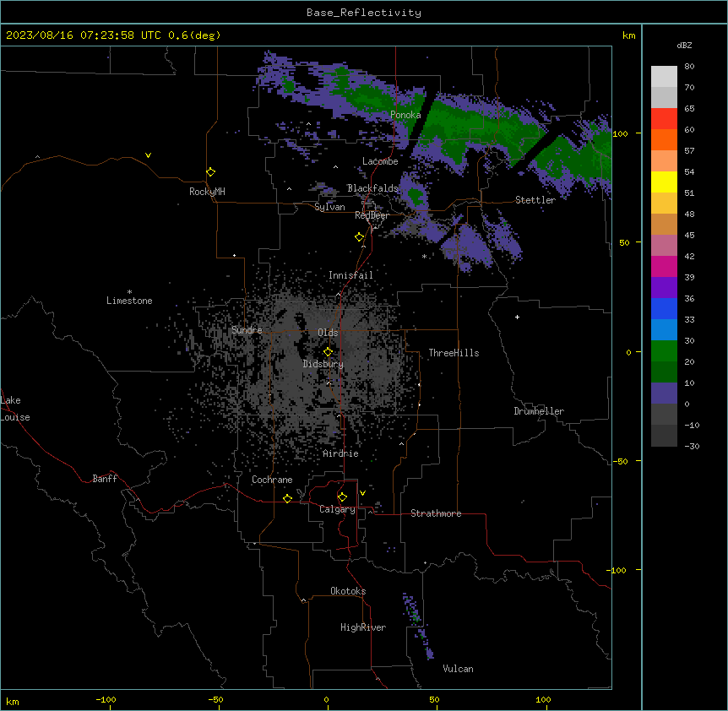This screenshot has width=728, height=711.
Task: Select the Stettler label
Action: point(535,200)
